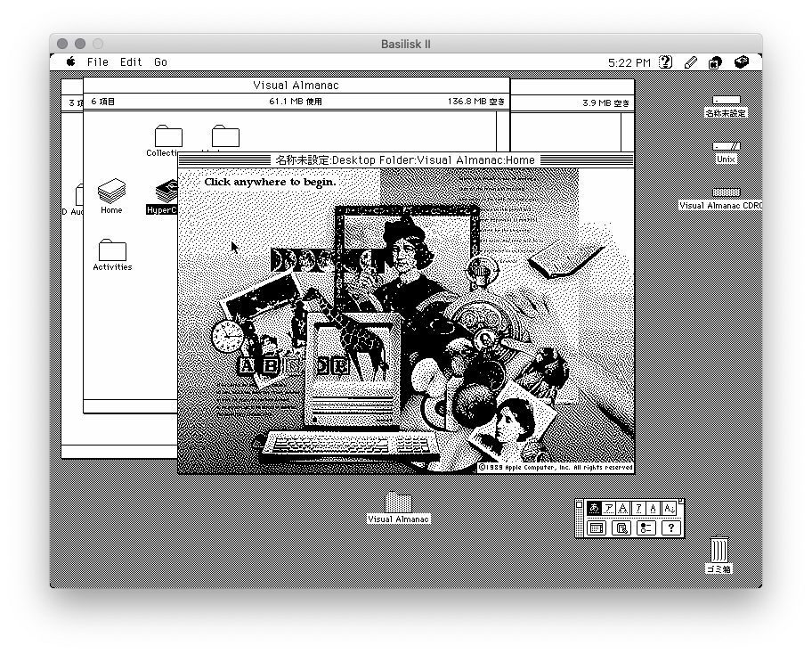The width and height of the screenshot is (812, 654).
Task: Open the pencil input-method menu icon
Action: 690,62
